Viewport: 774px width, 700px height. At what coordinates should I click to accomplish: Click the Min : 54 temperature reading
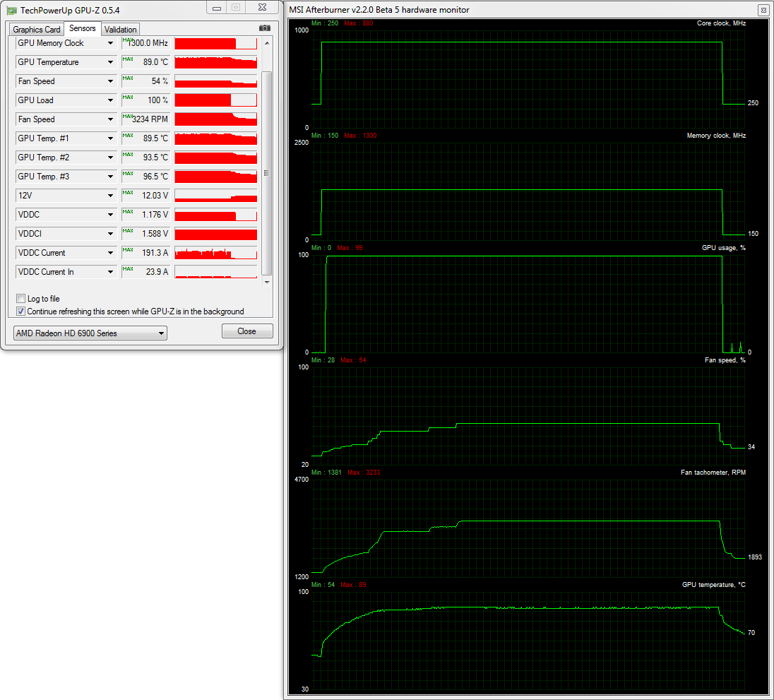[x=323, y=585]
